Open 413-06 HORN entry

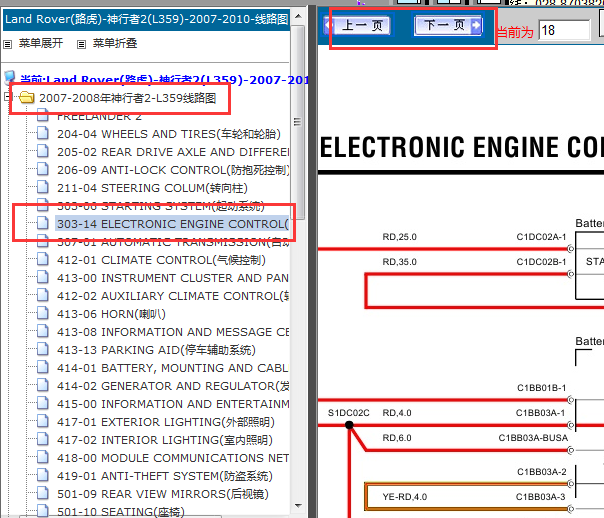pos(111,314)
